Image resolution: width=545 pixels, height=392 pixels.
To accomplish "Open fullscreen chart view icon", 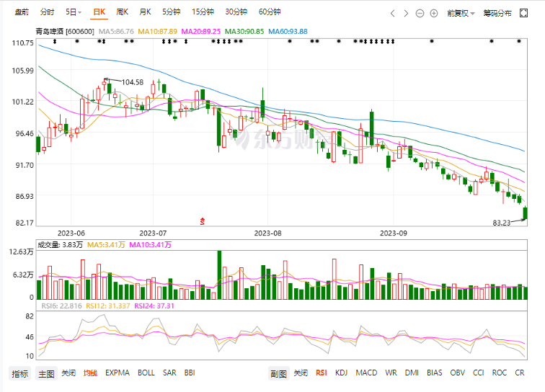I will click(523, 13).
